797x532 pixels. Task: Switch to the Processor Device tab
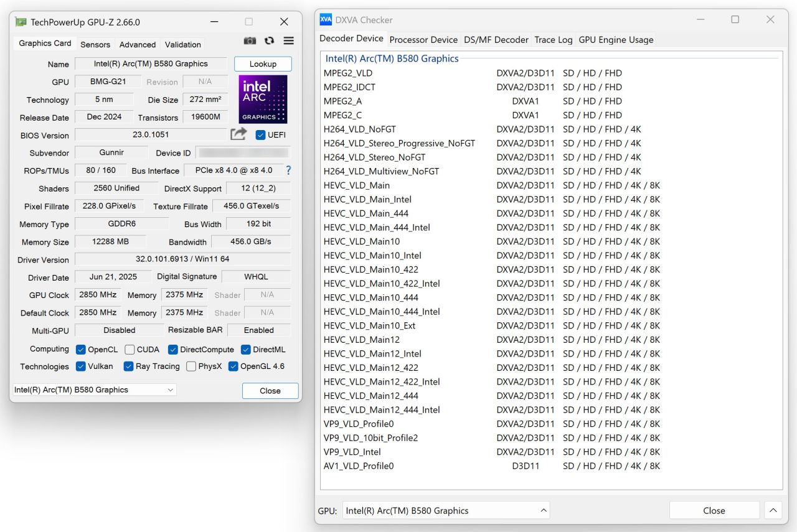coord(423,40)
